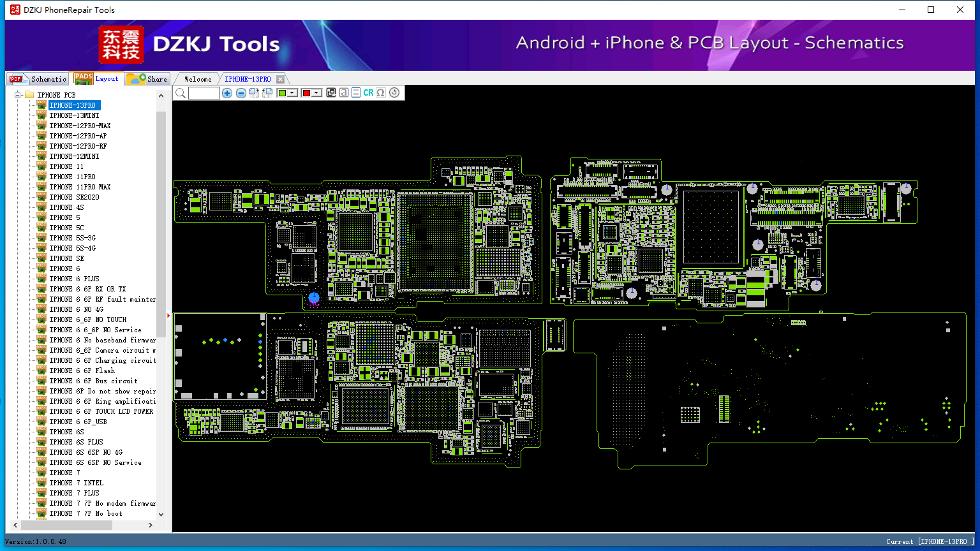Screen dimensions: 980x551
Task: Open the red color dropdown arrow
Action: (316, 93)
